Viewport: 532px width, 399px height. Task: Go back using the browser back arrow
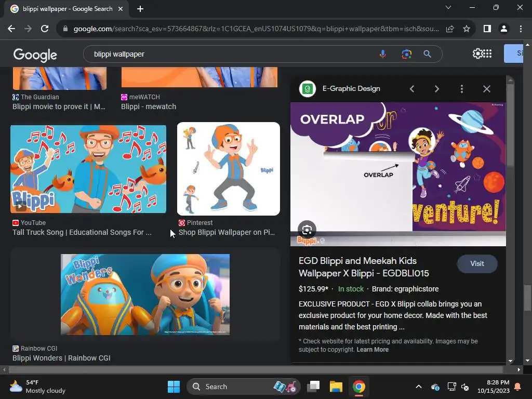pyautogui.click(x=11, y=29)
